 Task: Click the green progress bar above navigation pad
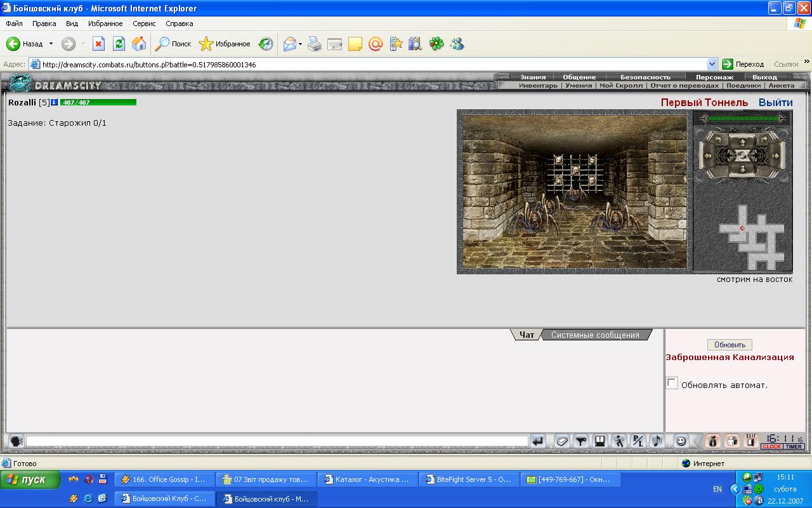743,119
